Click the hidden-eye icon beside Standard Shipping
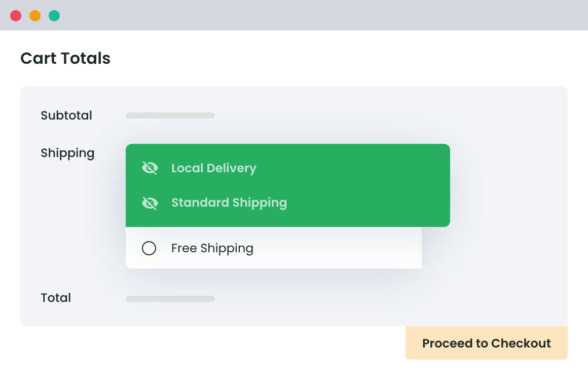This screenshot has height=385, width=588. [150, 203]
